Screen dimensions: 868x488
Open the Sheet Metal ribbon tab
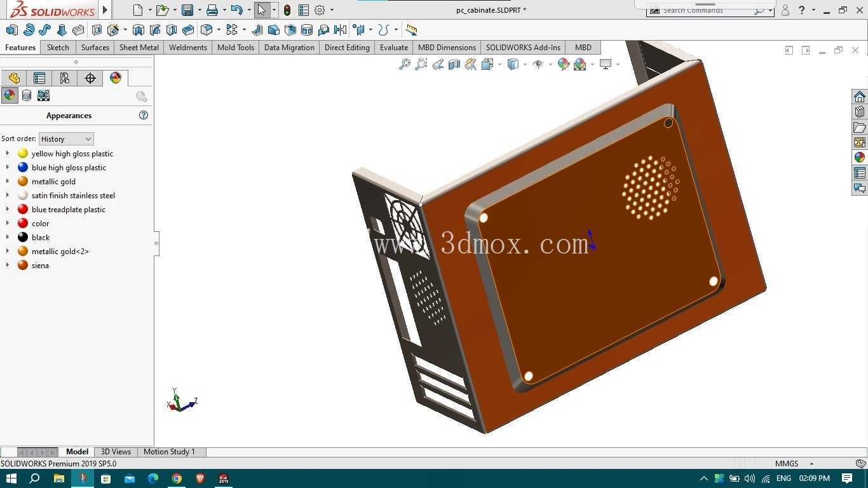(139, 48)
